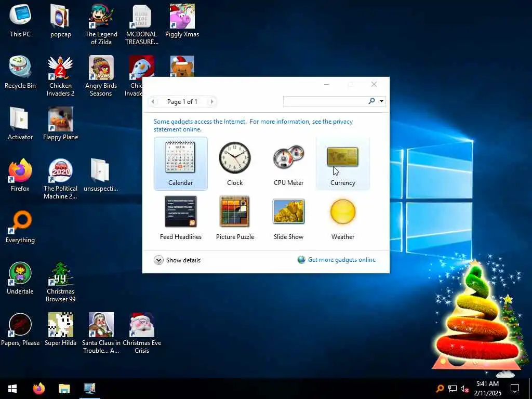Select Christmas Browser 99 shortcut
This screenshot has height=399, width=532.
tap(60, 282)
